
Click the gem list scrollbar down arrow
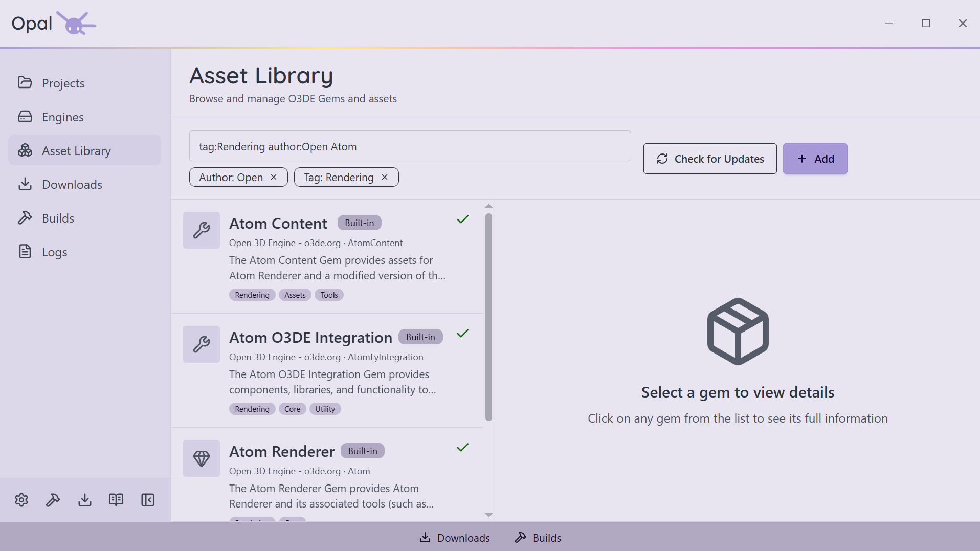click(x=488, y=515)
